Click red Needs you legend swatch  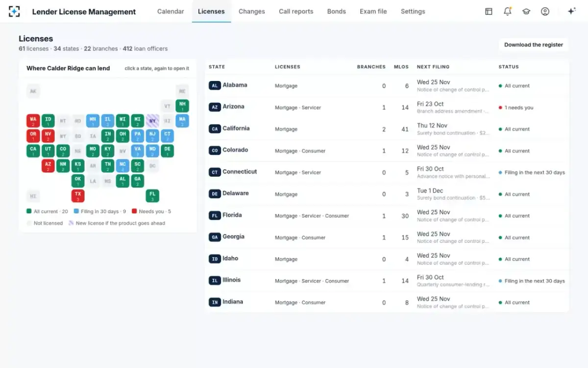pos(134,211)
